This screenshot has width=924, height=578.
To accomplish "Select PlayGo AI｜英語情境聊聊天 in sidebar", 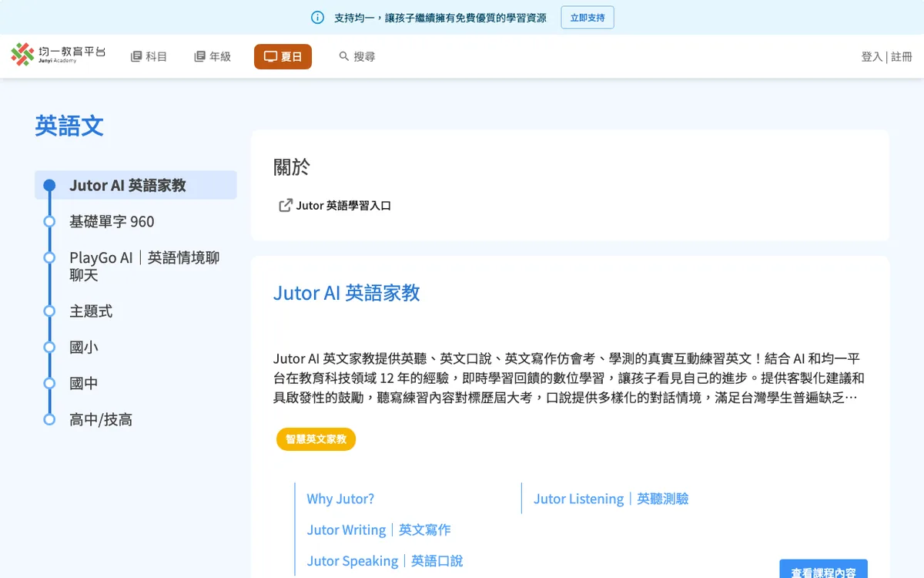I will click(145, 266).
